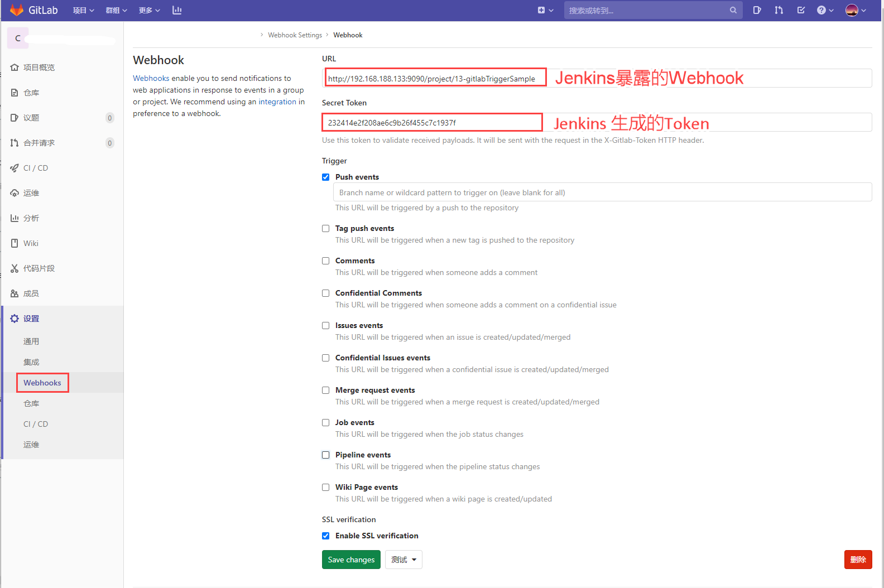Image resolution: width=884 pixels, height=588 pixels.
Task: Open CI / CD under settings
Action: pyautogui.click(x=36, y=424)
